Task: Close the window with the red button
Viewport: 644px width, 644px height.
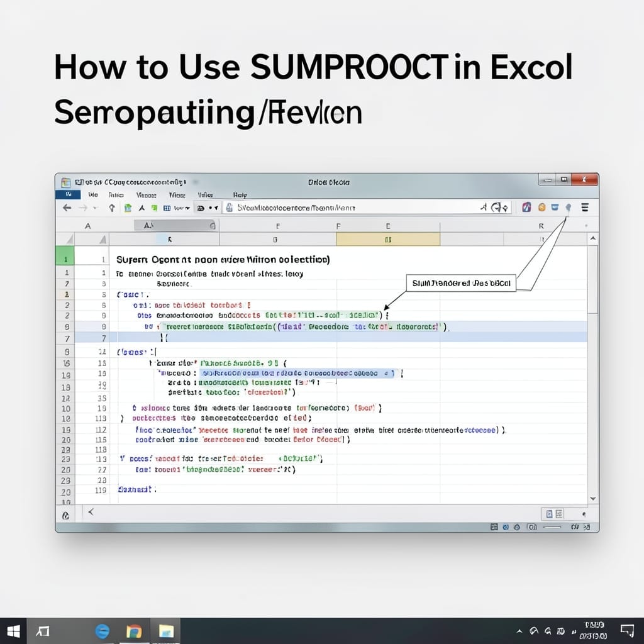Action: coord(585,179)
